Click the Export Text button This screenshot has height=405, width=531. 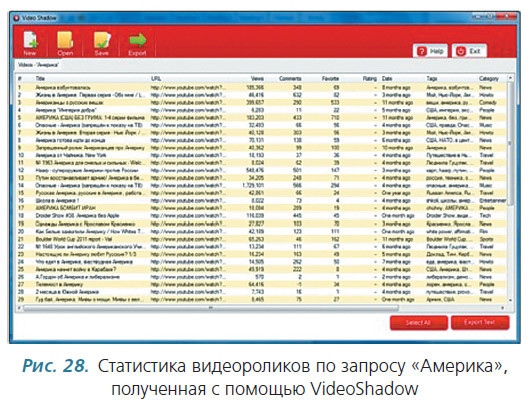(480, 323)
